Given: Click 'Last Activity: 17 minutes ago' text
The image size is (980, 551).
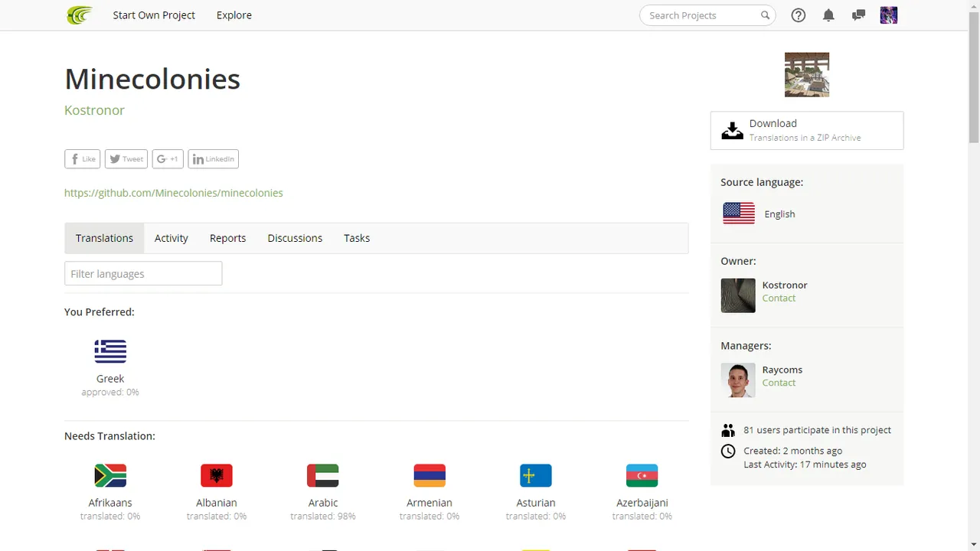Looking at the screenshot, I should (x=805, y=465).
